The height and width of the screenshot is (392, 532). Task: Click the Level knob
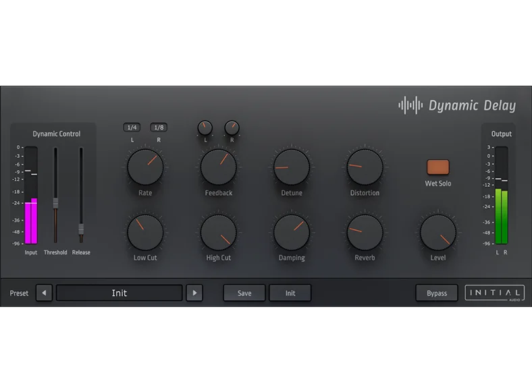coord(438,232)
